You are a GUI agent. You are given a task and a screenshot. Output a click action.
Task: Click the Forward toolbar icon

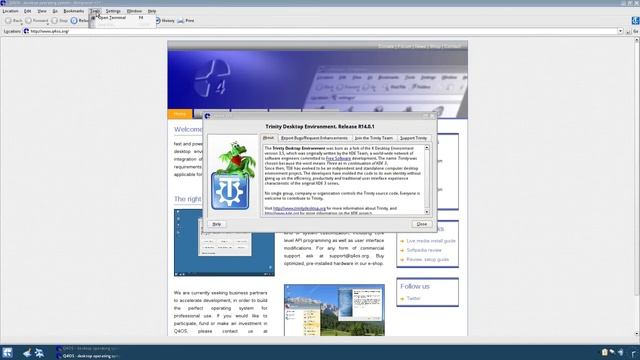(x=28, y=20)
